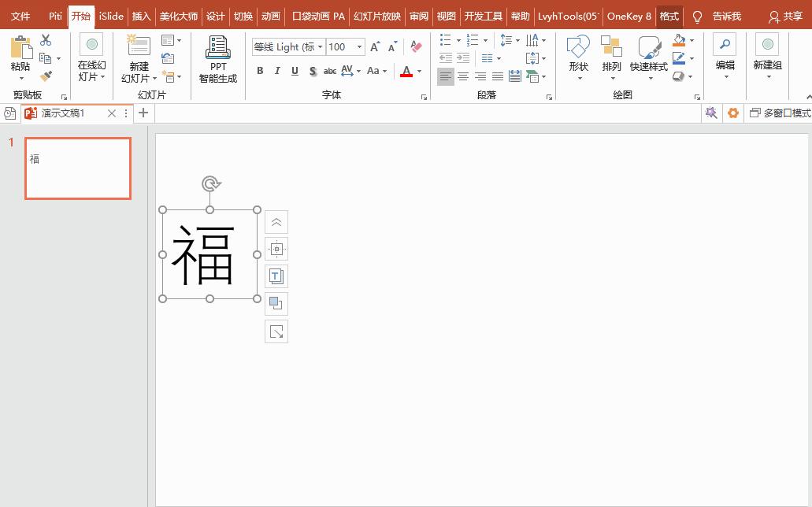812x507 pixels.
Task: Select the Bold formatting icon
Action: (x=260, y=71)
